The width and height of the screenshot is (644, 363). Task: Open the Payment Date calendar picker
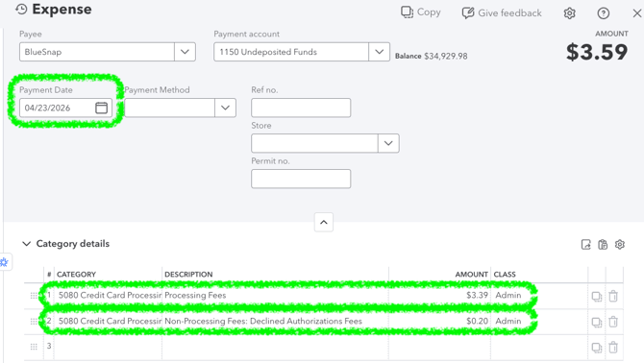click(x=101, y=108)
